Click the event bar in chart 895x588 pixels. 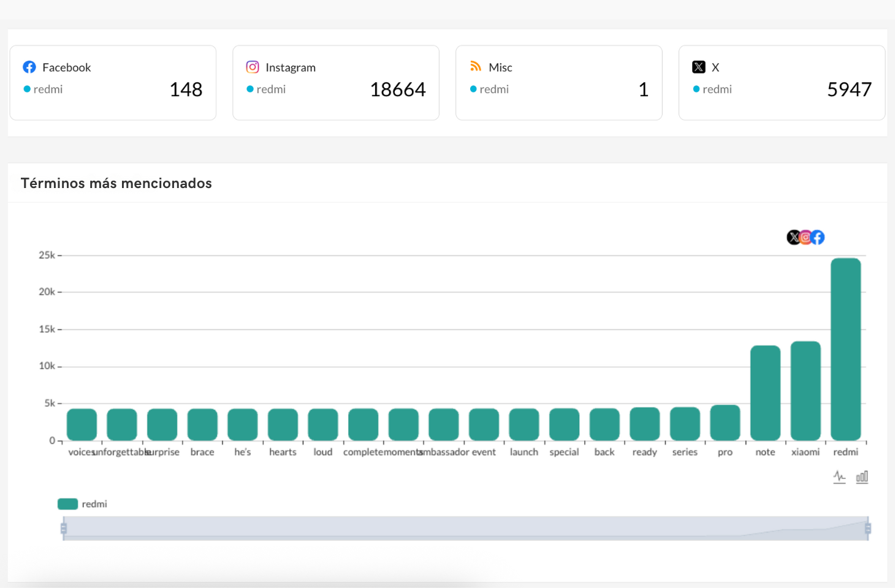point(484,424)
